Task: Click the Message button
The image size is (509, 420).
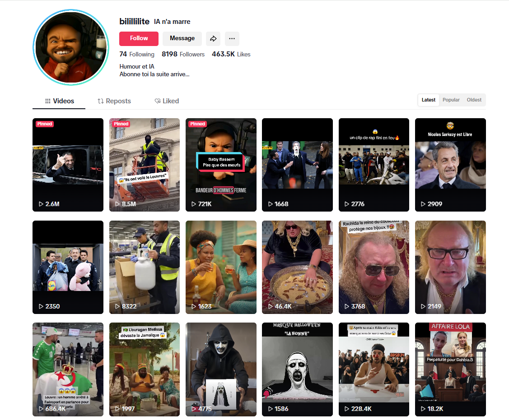Action: (182, 38)
